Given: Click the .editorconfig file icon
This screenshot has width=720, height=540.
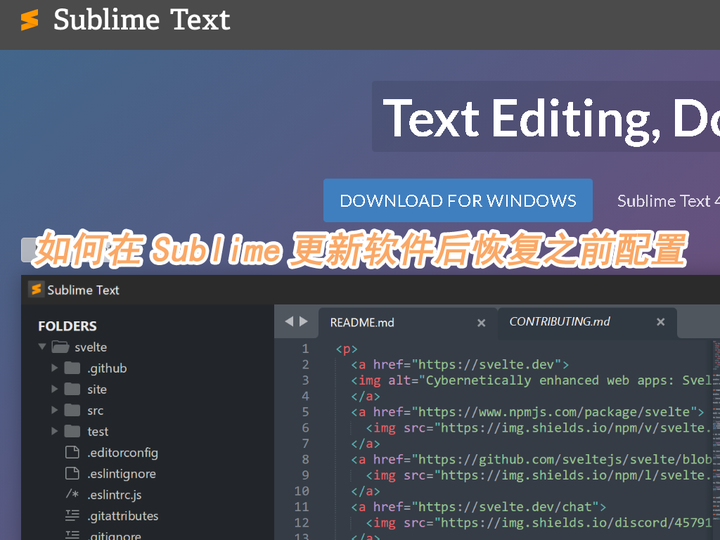Looking at the screenshot, I should (x=72, y=452).
